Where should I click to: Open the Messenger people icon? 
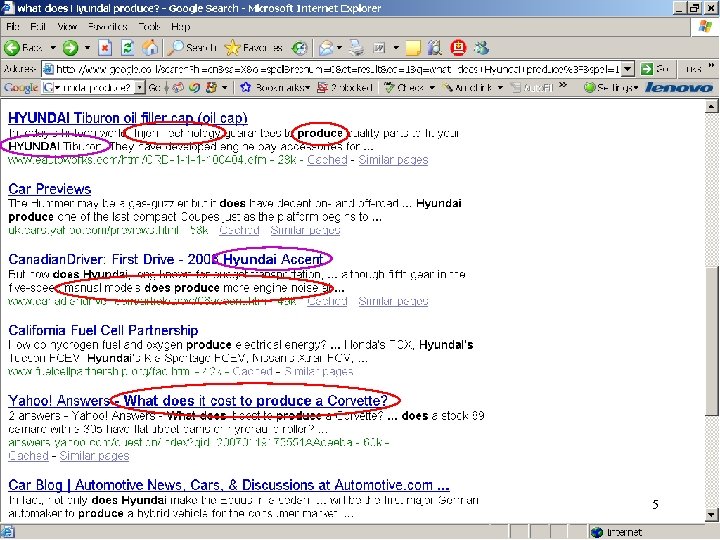[481, 47]
